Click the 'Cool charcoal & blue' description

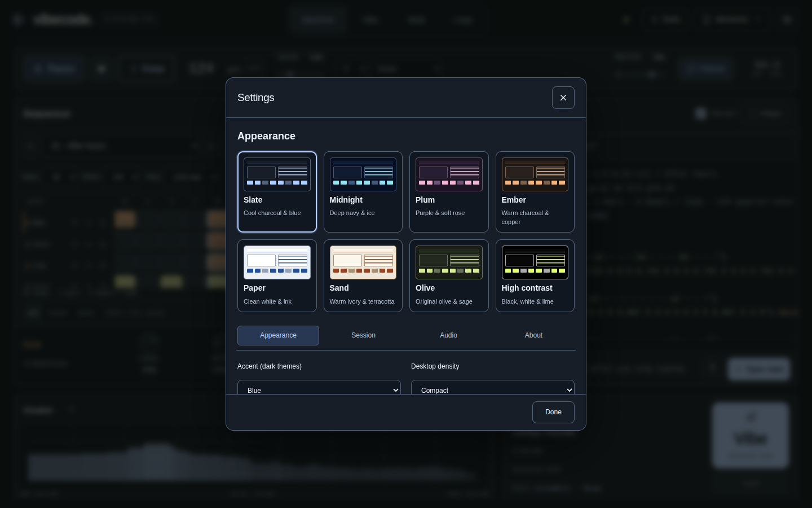point(272,213)
